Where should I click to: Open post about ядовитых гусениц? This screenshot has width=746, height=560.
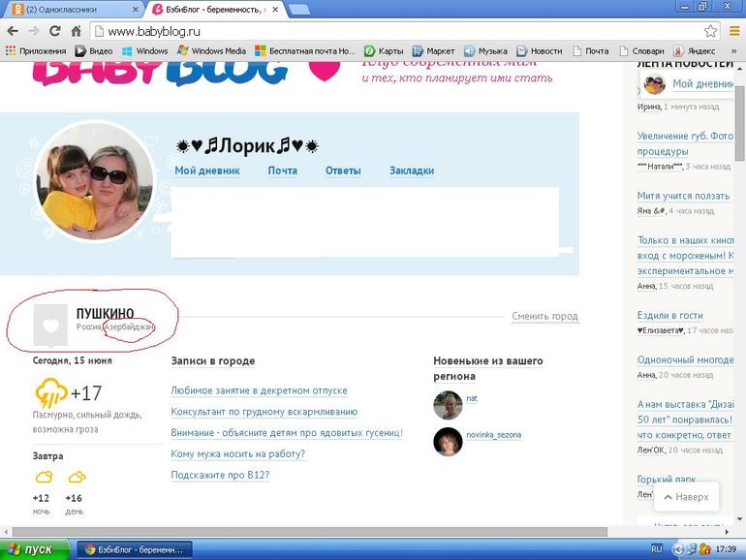coord(287,433)
